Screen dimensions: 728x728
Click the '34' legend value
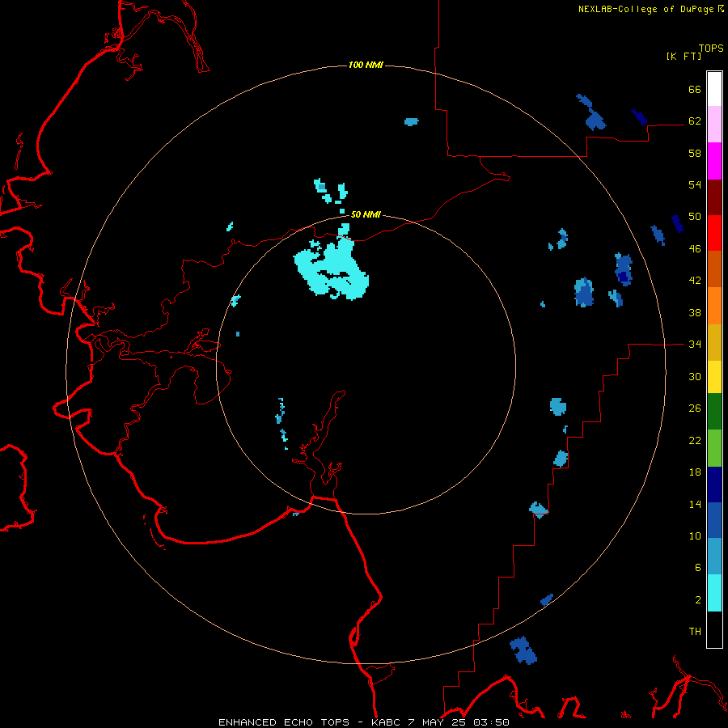click(695, 345)
